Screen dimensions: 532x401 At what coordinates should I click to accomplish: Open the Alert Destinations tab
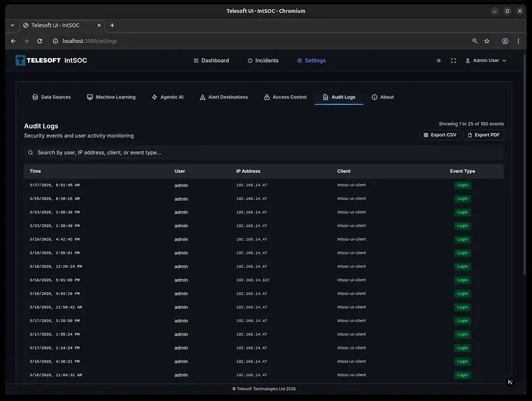pyautogui.click(x=224, y=97)
